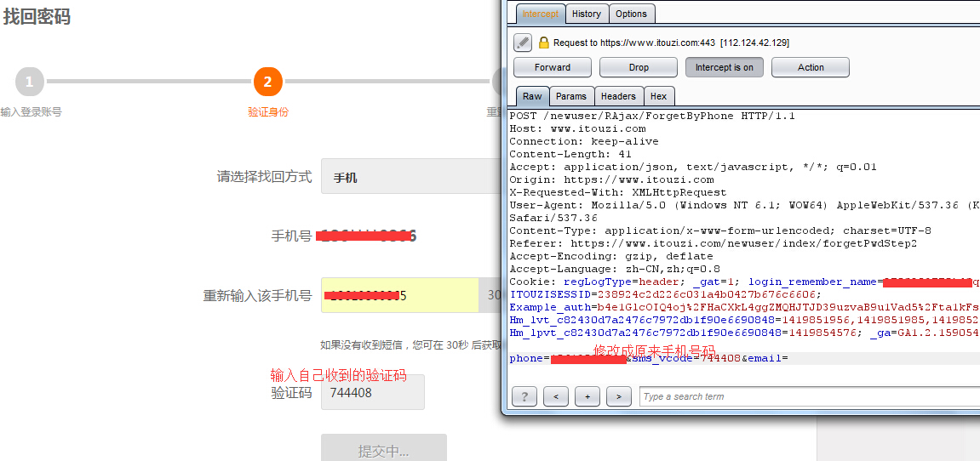Switch to the Headers view tab
The width and height of the screenshot is (980, 461).
pyautogui.click(x=618, y=96)
